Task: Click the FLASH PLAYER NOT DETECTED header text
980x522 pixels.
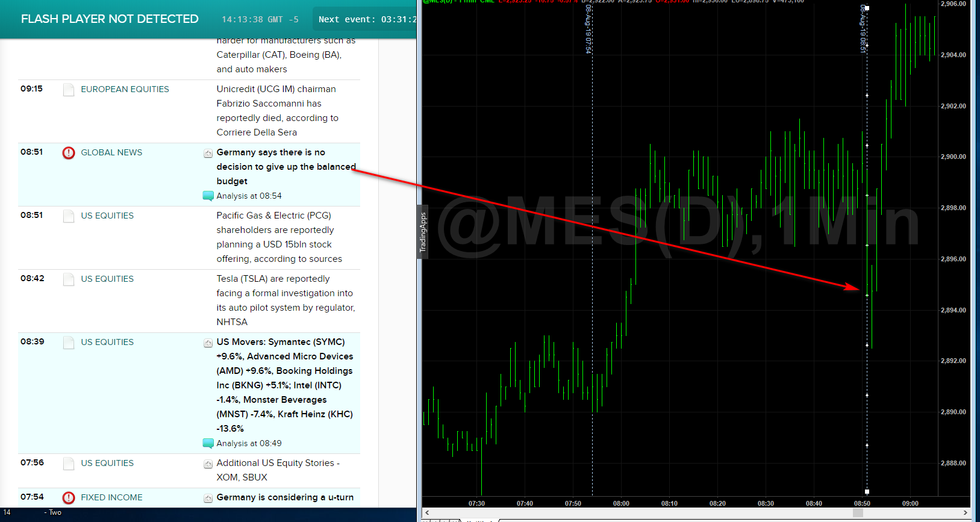Action: pos(110,19)
